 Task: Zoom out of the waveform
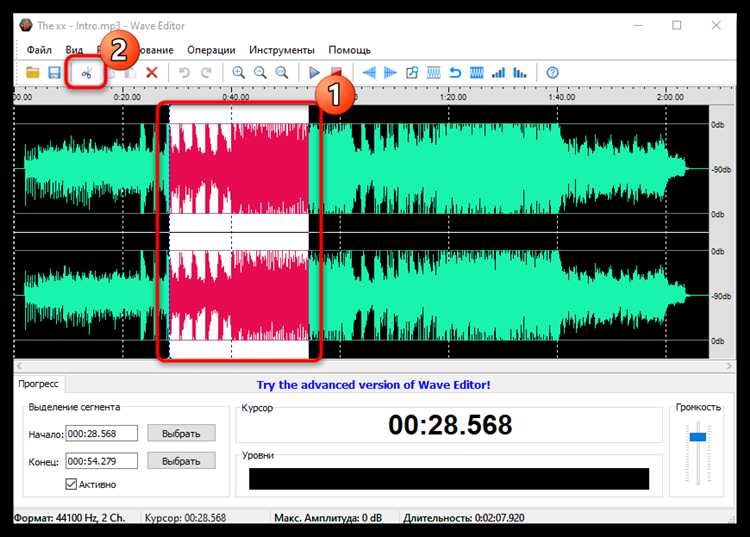260,73
